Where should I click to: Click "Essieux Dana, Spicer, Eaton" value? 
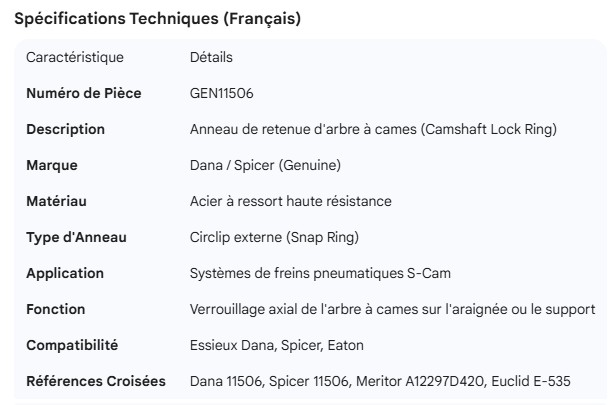click(276, 345)
